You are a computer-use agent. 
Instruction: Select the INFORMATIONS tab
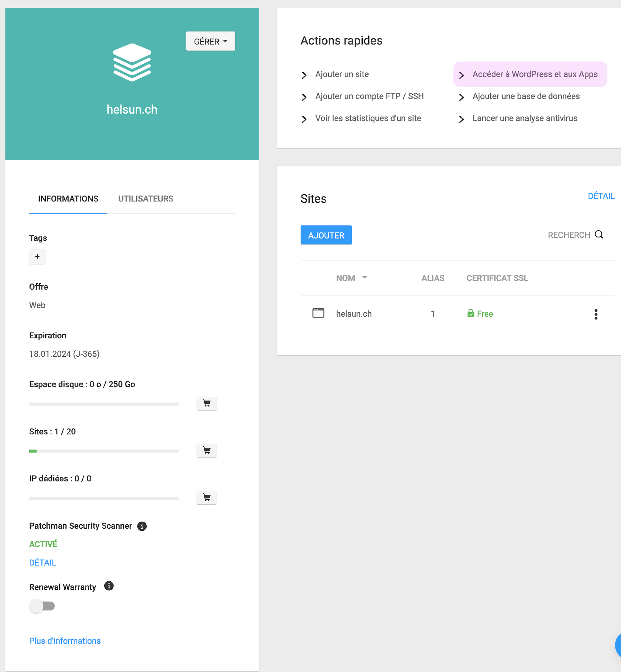[68, 199]
